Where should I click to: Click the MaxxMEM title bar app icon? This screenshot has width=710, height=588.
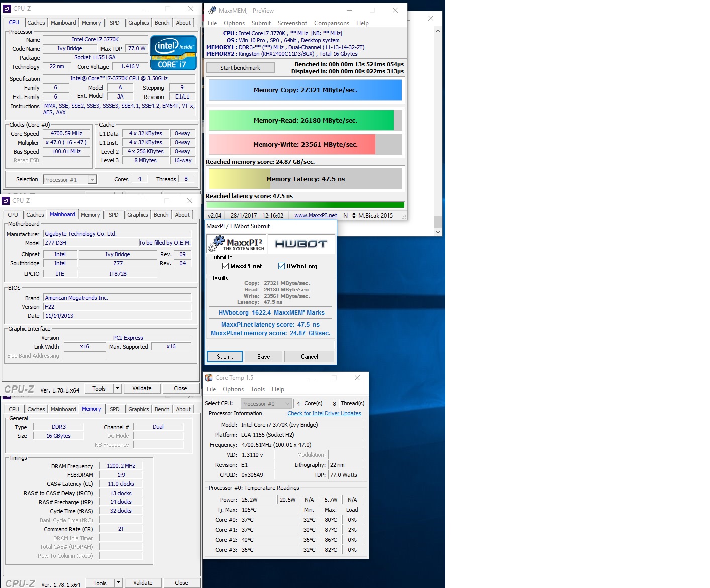[x=212, y=10]
